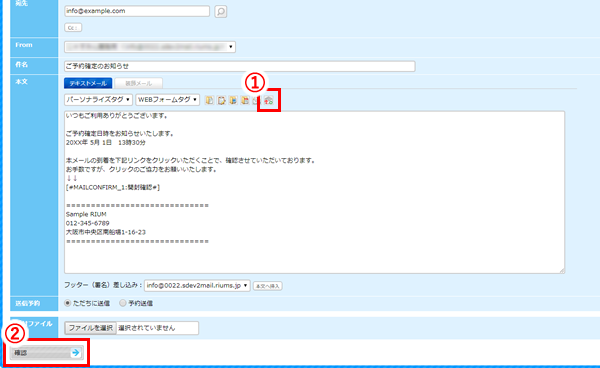The image size is (600, 368).
Task: Click the Cc: button
Action: pyautogui.click(x=73, y=28)
